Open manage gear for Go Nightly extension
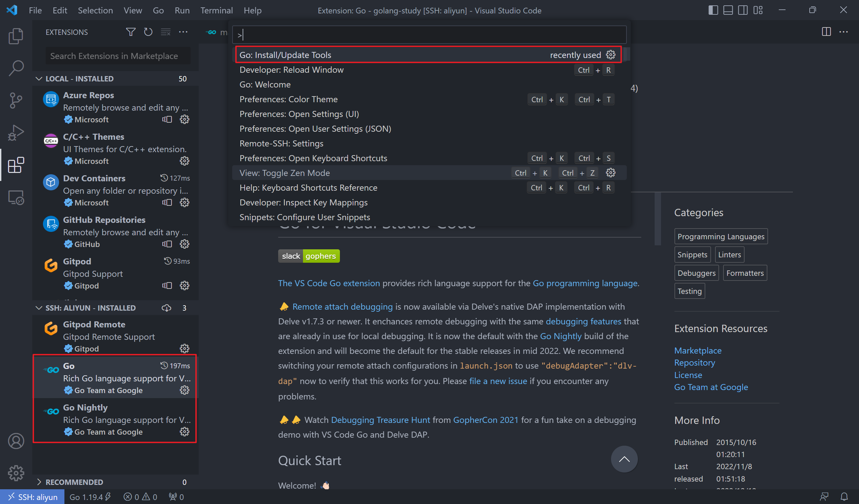 [x=185, y=432]
